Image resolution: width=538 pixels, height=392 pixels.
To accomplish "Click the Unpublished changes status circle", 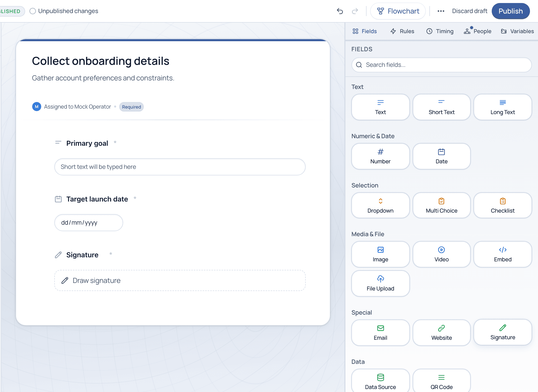I will pos(33,11).
